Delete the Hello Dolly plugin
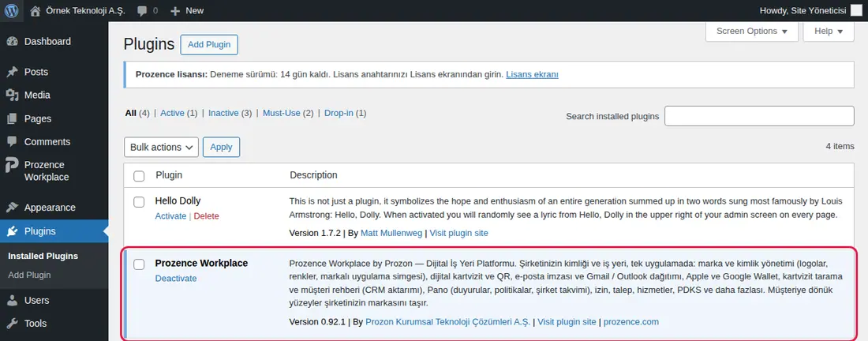 click(207, 216)
